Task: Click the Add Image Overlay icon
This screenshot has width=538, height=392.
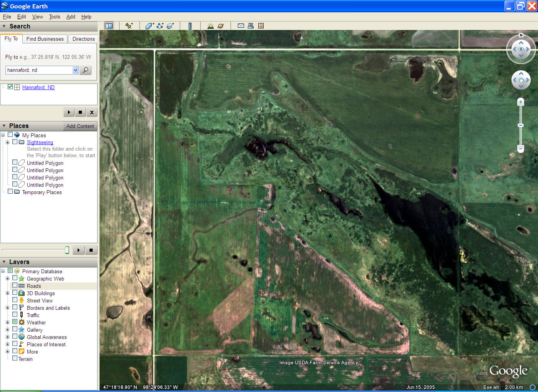Action: (x=170, y=26)
